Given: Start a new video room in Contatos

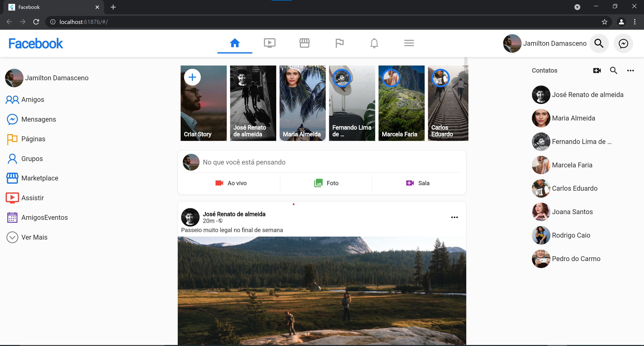Looking at the screenshot, I should (597, 70).
